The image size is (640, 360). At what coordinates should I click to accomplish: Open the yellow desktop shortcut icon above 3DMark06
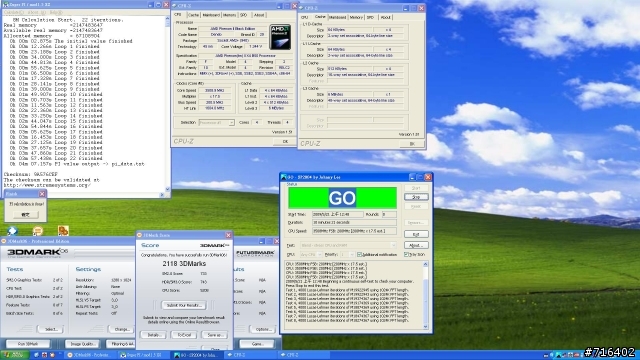pyautogui.click(x=38, y=231)
